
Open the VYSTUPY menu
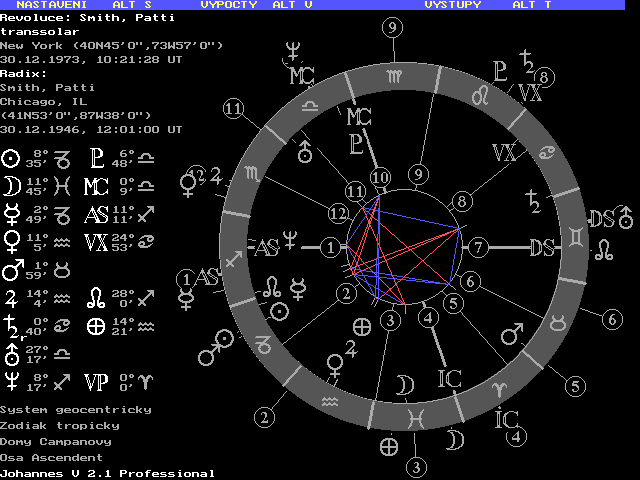[452, 5]
